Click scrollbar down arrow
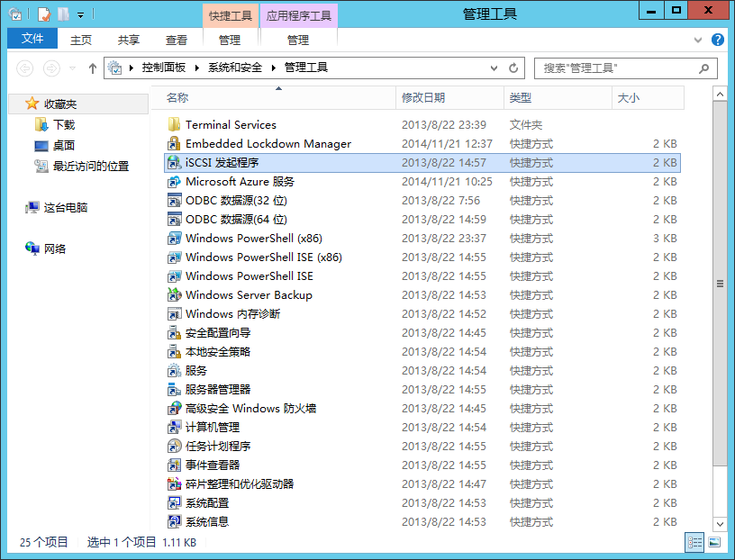This screenshot has height=560, width=735. coord(720,524)
